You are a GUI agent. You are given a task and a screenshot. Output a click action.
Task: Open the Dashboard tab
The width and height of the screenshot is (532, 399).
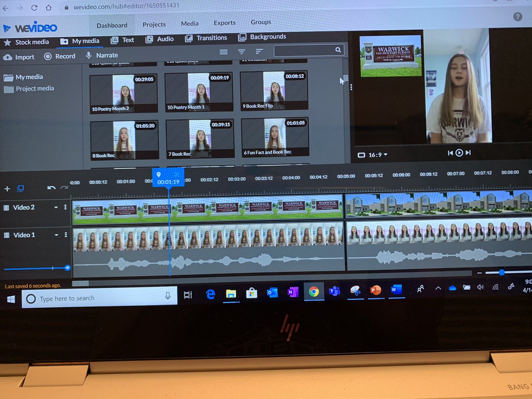tap(112, 25)
